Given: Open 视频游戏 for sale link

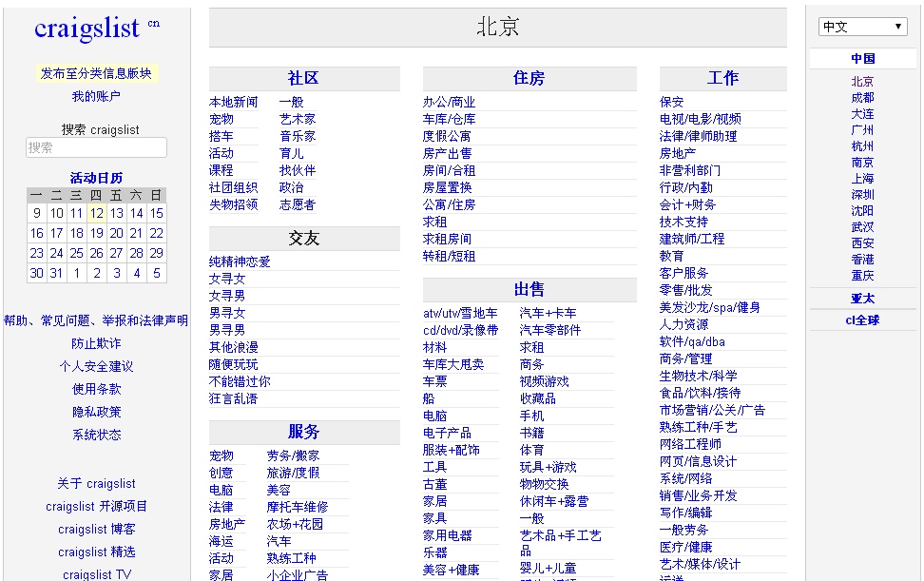Looking at the screenshot, I should 545,382.
